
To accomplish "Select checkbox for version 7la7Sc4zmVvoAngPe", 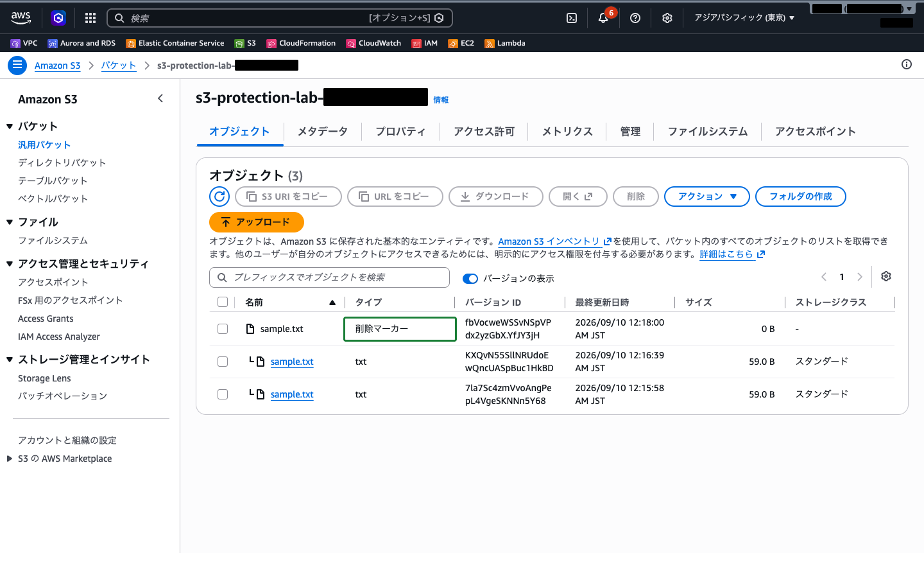I will pos(223,394).
